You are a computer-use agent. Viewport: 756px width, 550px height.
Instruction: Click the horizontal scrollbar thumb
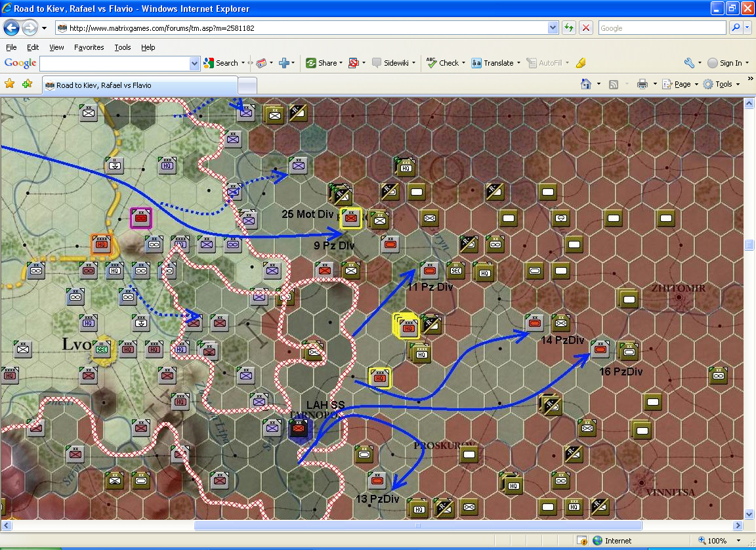click(417, 526)
